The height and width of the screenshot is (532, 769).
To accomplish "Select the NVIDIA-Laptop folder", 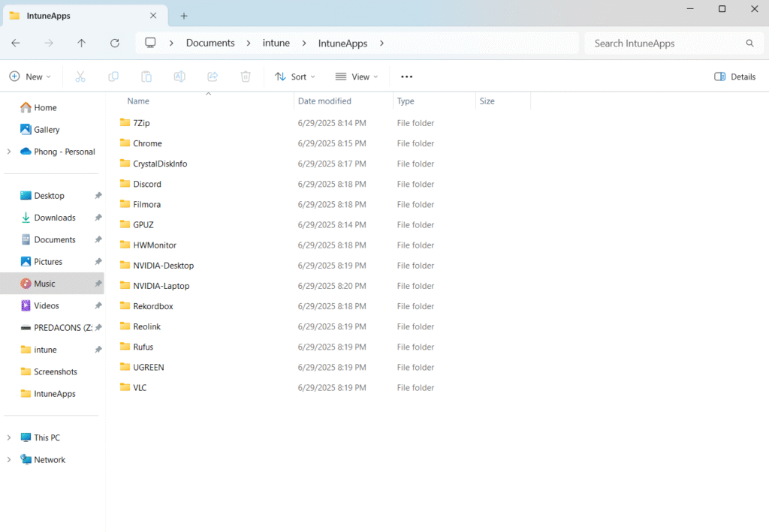I will pos(155,286).
